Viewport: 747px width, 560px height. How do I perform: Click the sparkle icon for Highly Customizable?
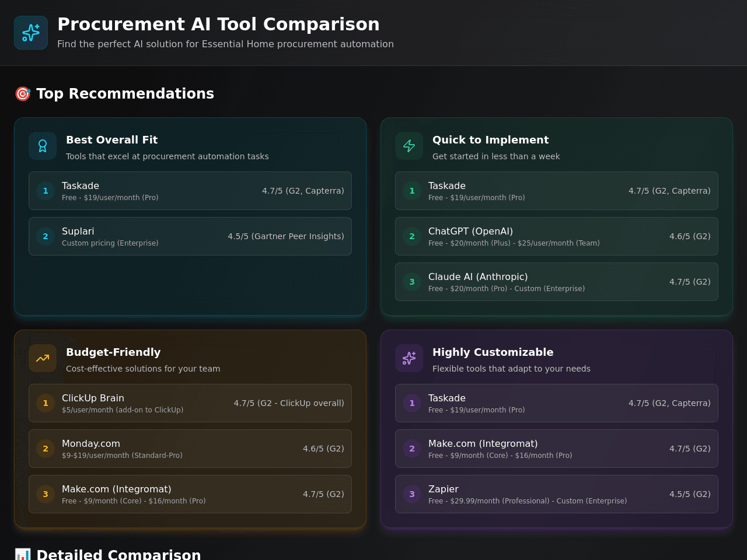[409, 358]
